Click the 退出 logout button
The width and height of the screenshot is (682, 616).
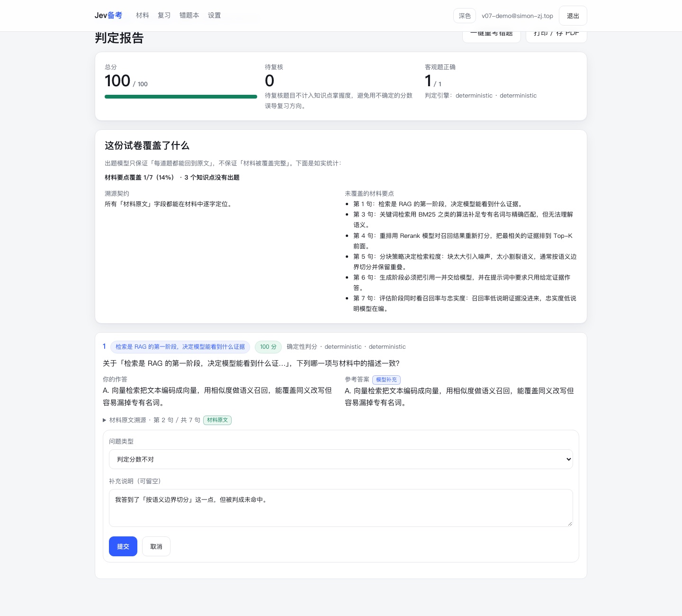coord(573,16)
